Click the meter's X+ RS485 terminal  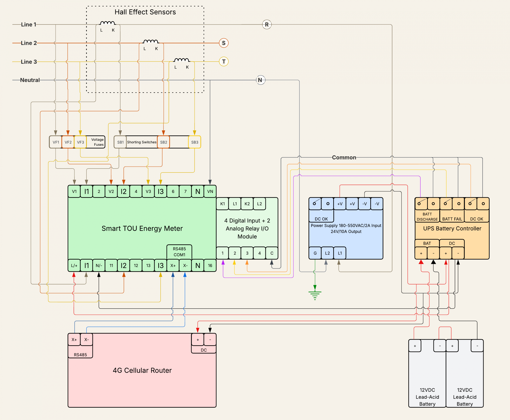(x=173, y=265)
